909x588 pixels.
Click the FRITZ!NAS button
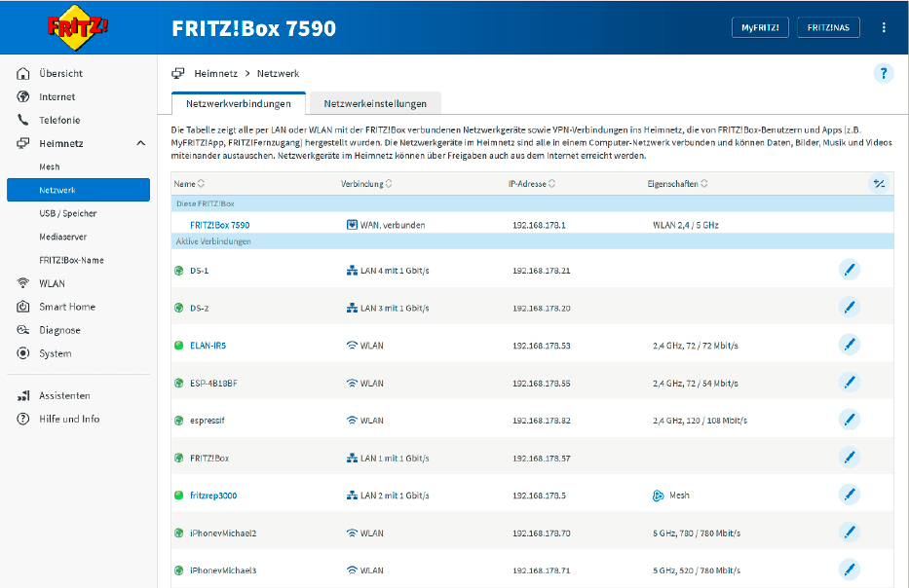tap(828, 27)
